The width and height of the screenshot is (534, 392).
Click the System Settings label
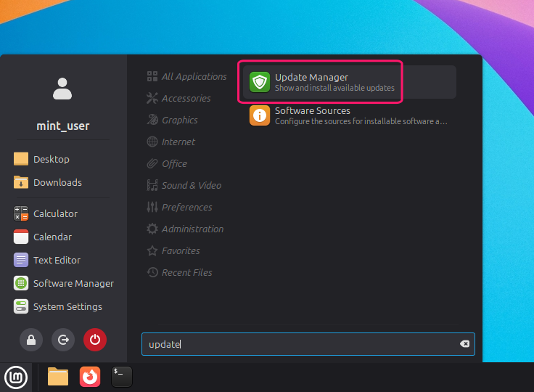[x=67, y=306]
